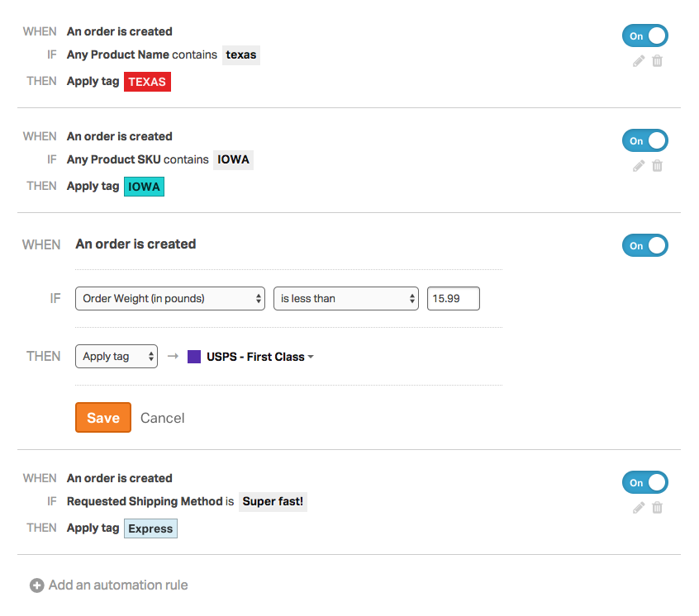The height and width of the screenshot is (616, 699).
Task: Open the edit pencil for the IOWA rule
Action: point(638,165)
